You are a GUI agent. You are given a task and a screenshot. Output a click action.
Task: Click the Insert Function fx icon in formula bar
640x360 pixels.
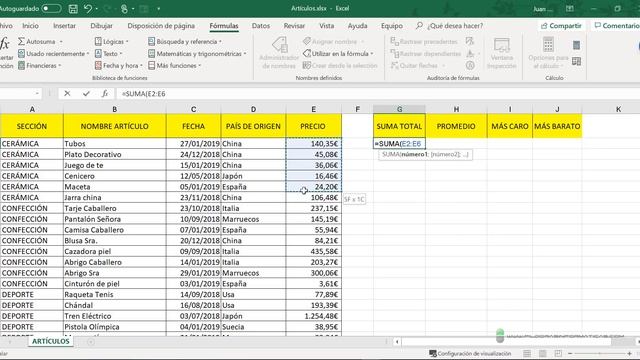click(x=105, y=93)
